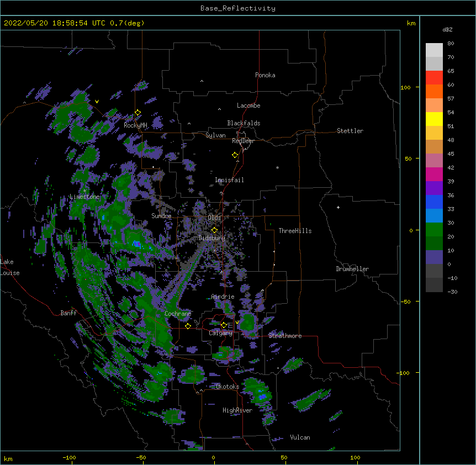Click the yellow diamond marker south of RedDeer
Image resolution: width=476 pixels, height=465 pixels.
235,155
